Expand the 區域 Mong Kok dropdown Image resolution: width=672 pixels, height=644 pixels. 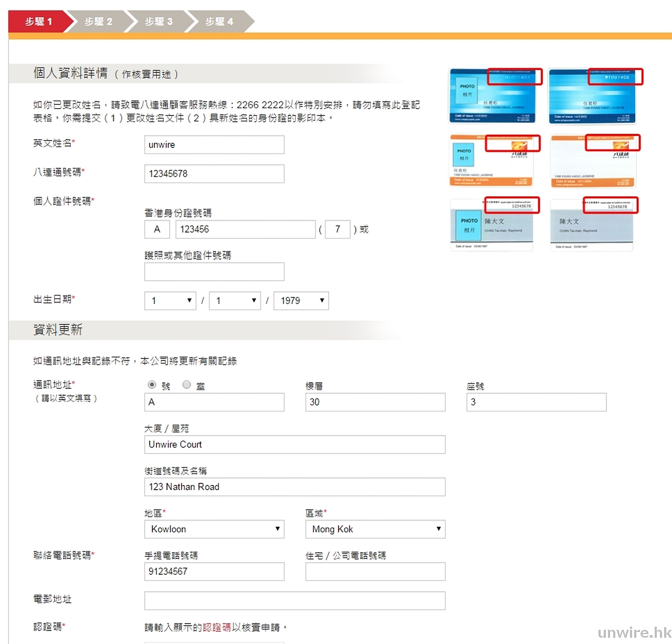click(375, 529)
